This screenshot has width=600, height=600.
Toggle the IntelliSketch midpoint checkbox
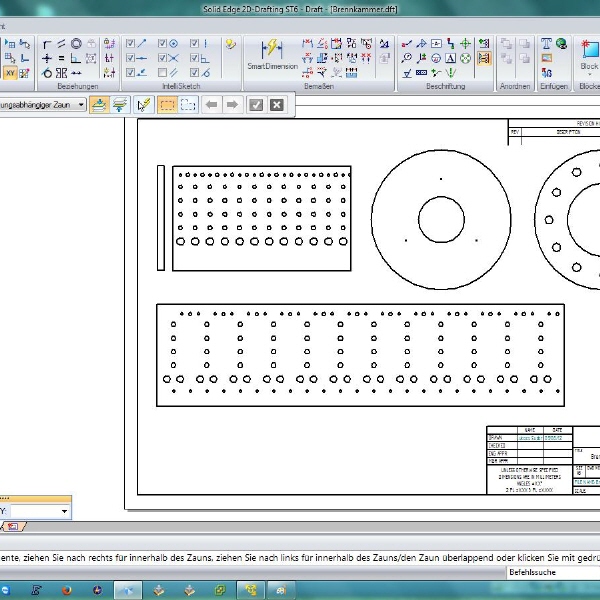click(130, 58)
